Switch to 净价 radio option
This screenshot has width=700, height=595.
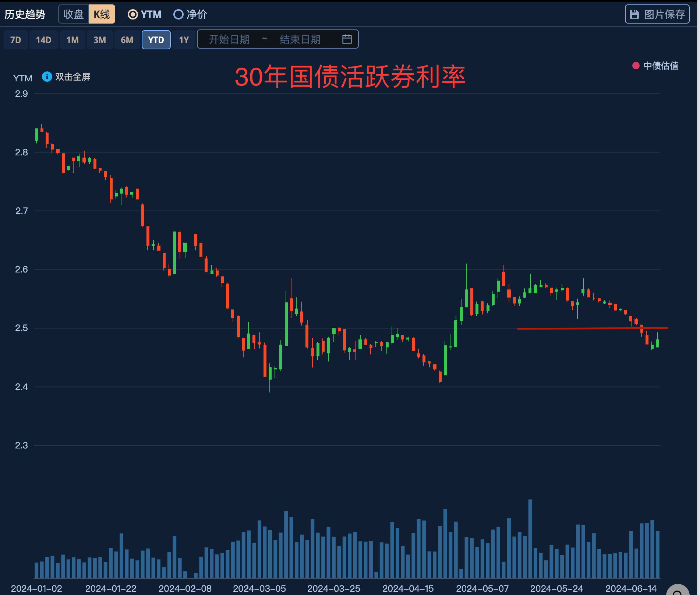point(179,14)
